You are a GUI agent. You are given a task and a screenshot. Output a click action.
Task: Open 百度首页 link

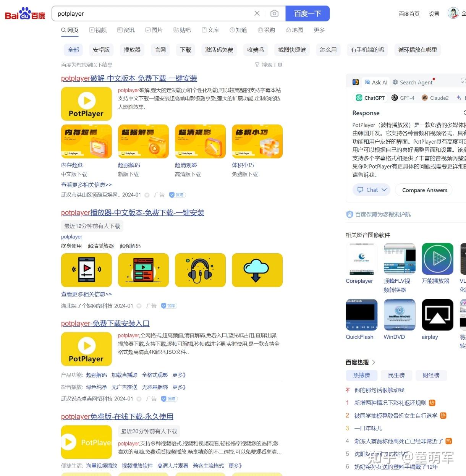409,14
